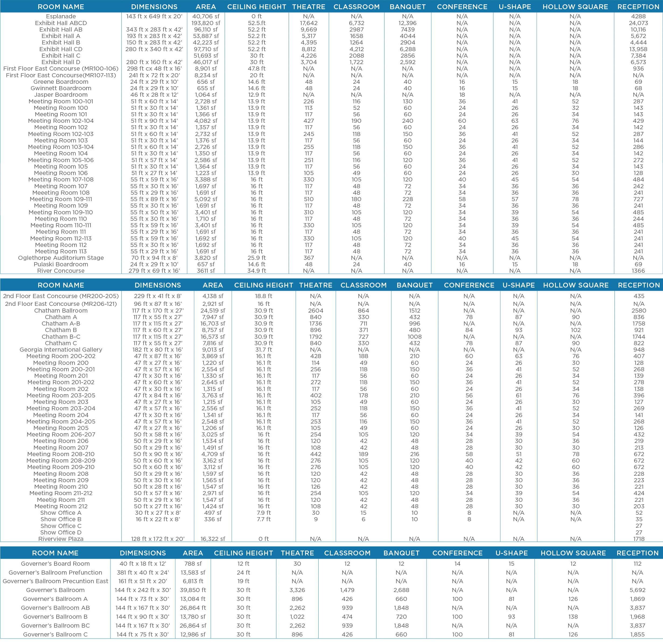Select area value 4,709 sf
The height and width of the screenshot is (644, 663).
(x=213, y=454)
